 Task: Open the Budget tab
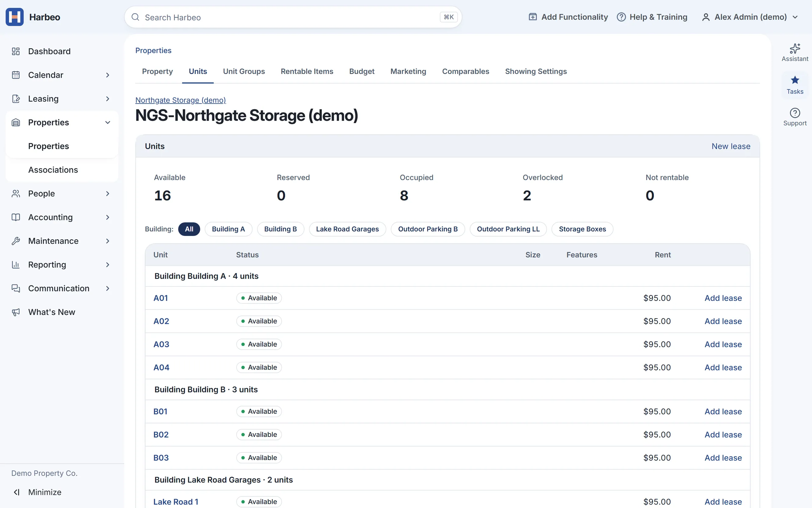pyautogui.click(x=362, y=71)
